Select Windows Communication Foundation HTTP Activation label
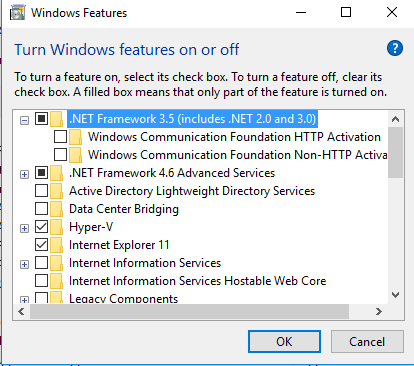Viewport: 414px width, 366px height. tap(234, 137)
